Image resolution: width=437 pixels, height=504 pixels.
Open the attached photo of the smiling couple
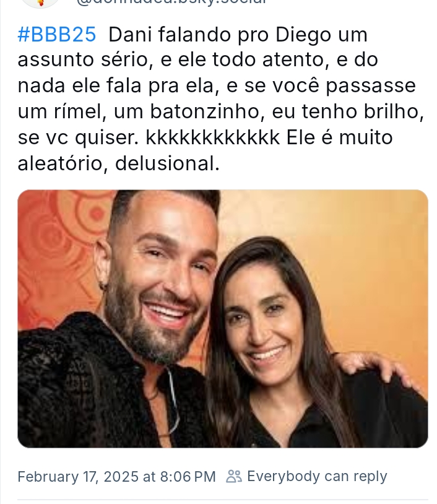tap(223, 318)
